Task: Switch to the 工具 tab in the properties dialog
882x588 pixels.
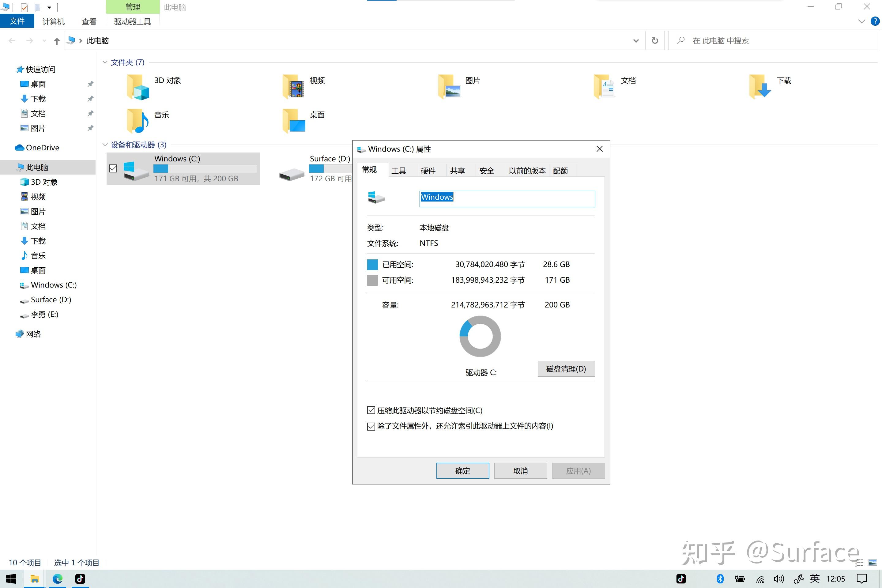Action: pos(400,170)
